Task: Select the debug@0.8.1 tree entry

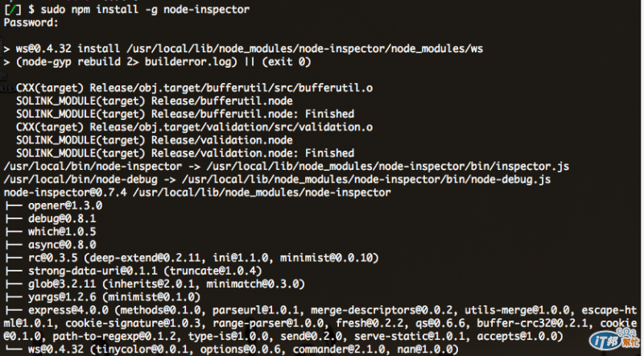Action: pos(62,219)
